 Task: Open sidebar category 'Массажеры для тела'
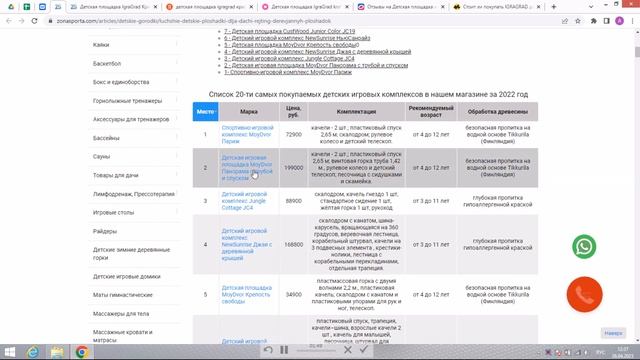pyautogui.click(x=121, y=313)
